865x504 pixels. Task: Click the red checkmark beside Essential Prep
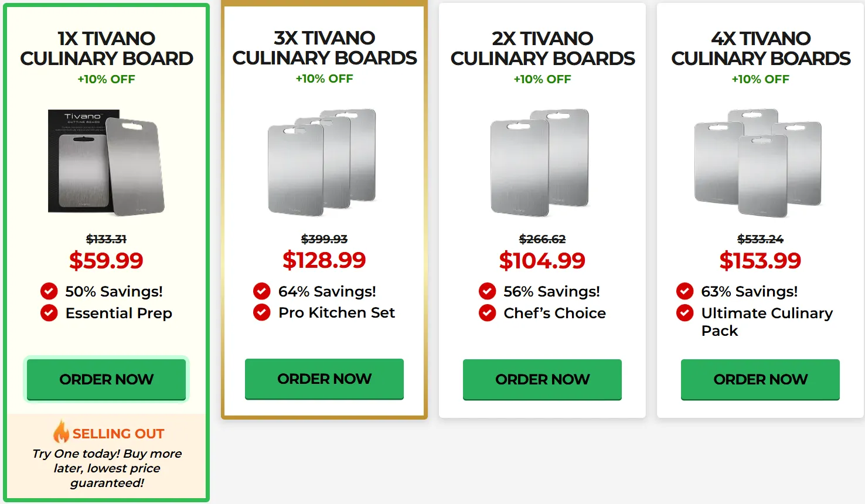coord(49,313)
